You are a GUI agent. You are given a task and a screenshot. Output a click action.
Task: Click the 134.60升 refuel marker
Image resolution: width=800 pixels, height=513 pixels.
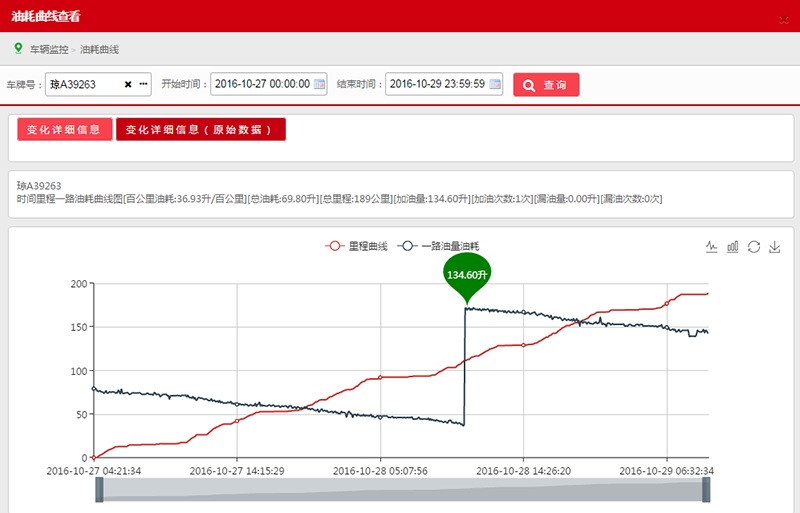tap(467, 276)
